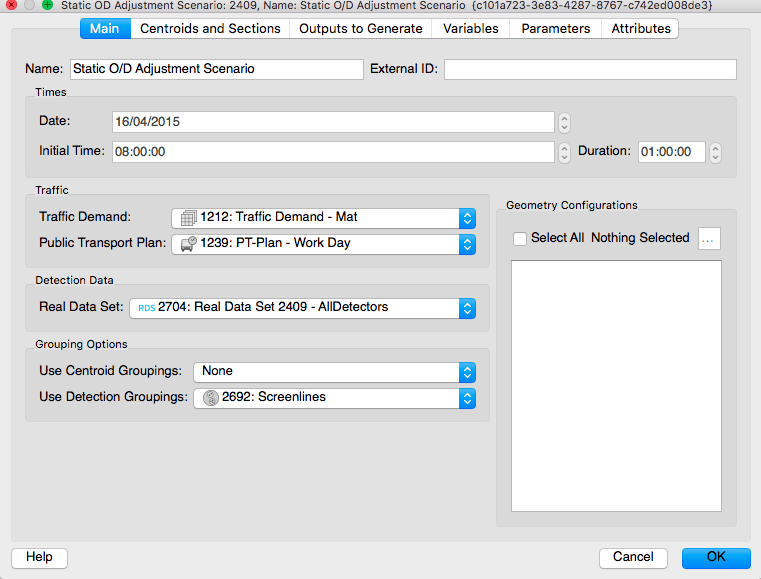Click the Help button
Viewport: 761px width, 579px height.
click(39, 558)
